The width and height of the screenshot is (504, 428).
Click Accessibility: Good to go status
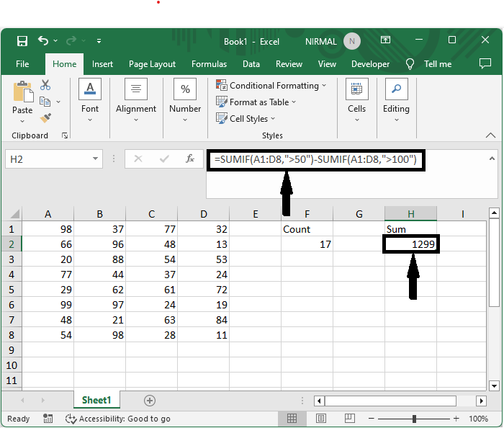117,419
